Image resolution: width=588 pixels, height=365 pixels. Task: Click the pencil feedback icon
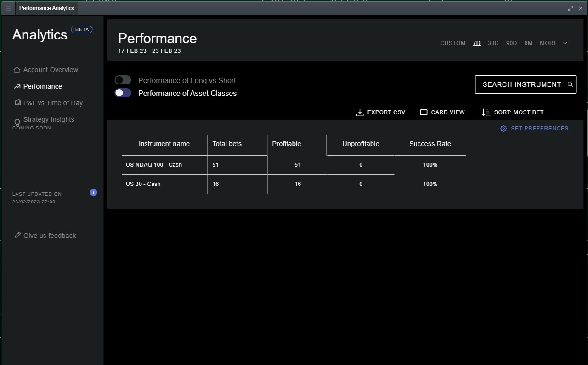pos(17,235)
